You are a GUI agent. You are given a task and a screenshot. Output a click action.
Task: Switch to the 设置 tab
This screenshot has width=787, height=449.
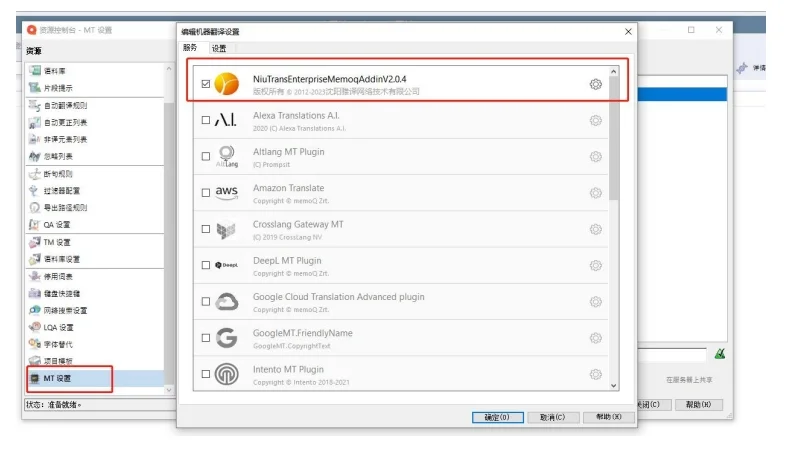pyautogui.click(x=219, y=48)
